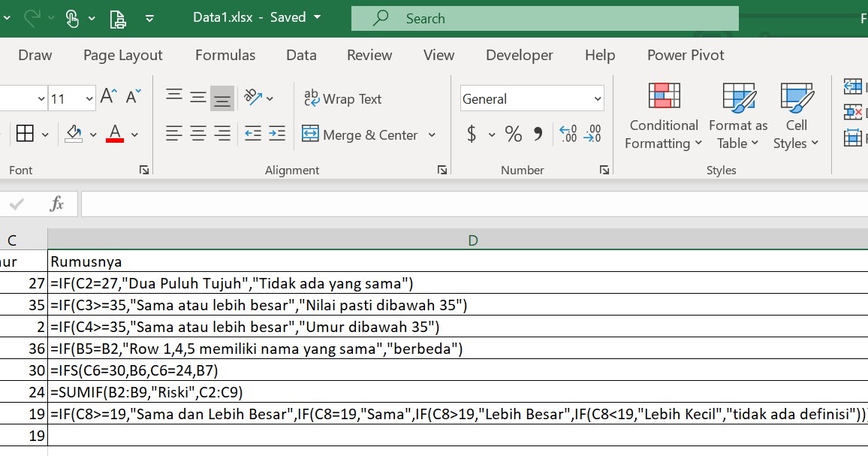Image resolution: width=868 pixels, height=456 pixels.
Task: Open the Number Format dropdown showing General
Action: [531, 98]
